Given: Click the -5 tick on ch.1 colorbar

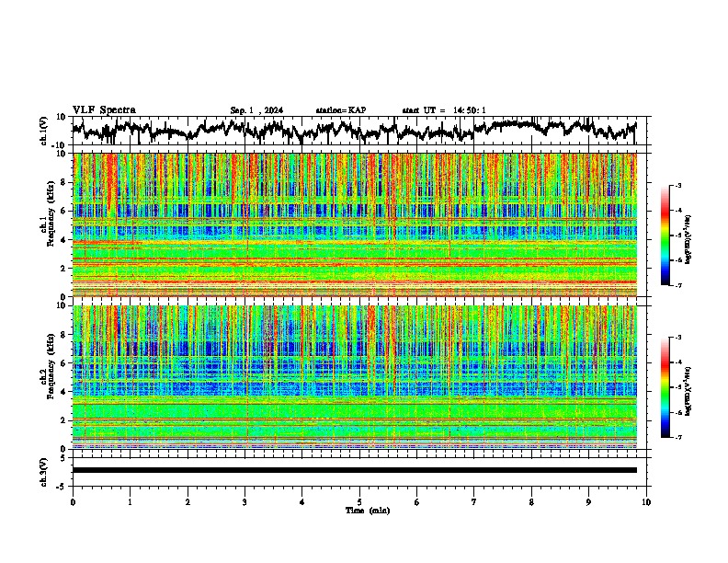Looking at the screenshot, I should 677,236.
